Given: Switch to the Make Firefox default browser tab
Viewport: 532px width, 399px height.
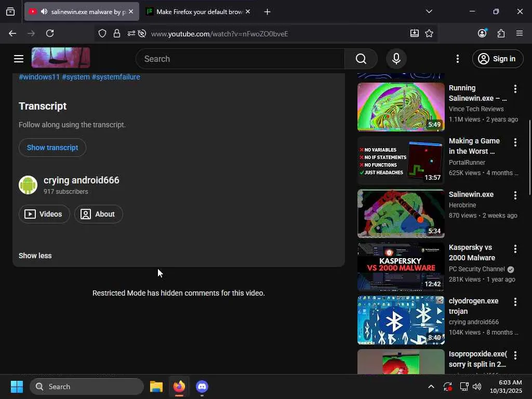Looking at the screenshot, I should point(199,11).
